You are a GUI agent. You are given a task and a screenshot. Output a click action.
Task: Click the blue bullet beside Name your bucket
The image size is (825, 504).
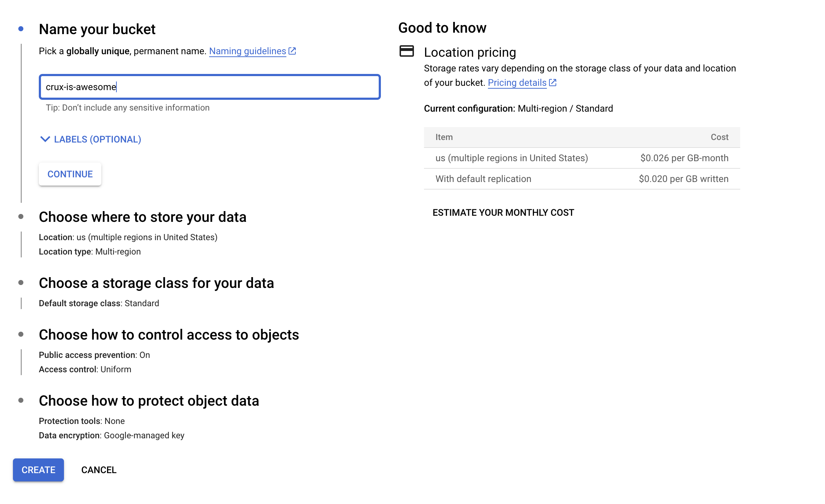pyautogui.click(x=21, y=29)
